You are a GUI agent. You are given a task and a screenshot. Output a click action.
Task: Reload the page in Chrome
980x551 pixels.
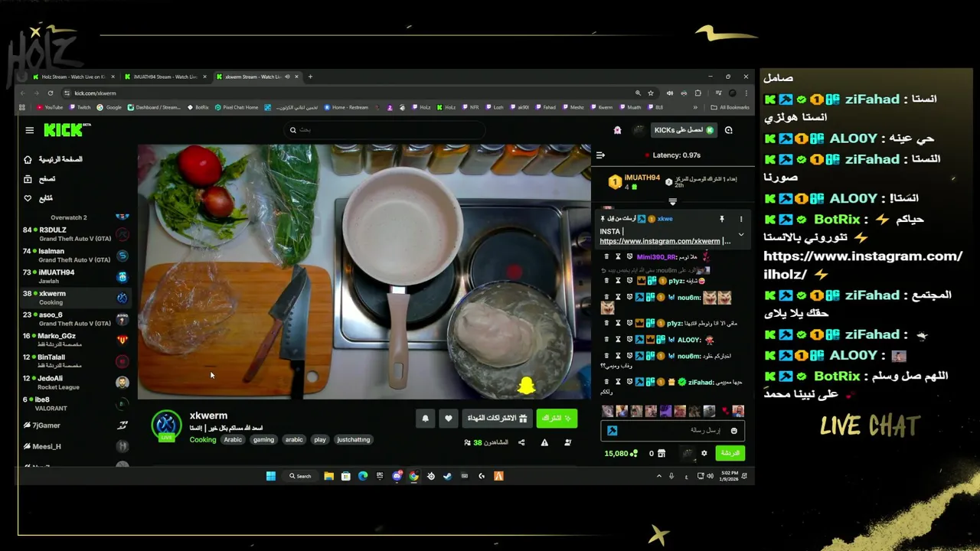point(51,93)
